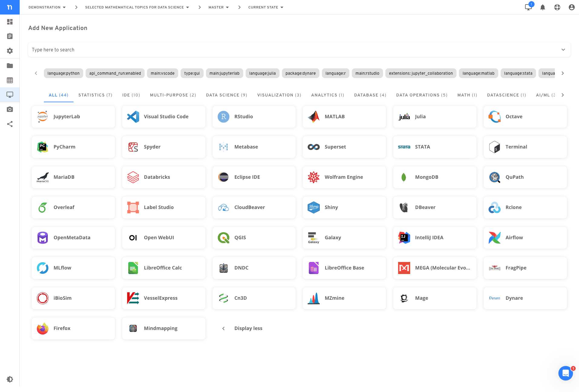
Task: Expand the Current State dropdown
Action: 266,7
